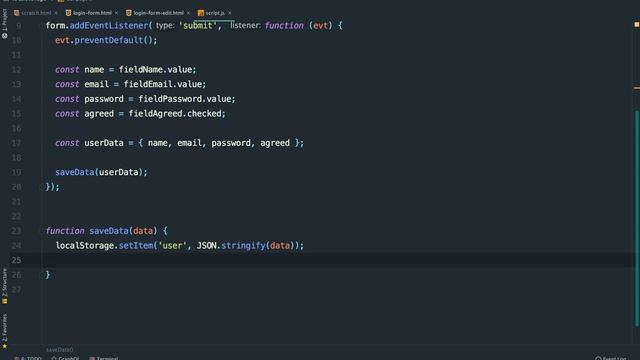Jump to the yellow warning stripe mark in the gutter
Image resolution: width=640 pixels, height=360 pixels.
tap(637, 88)
